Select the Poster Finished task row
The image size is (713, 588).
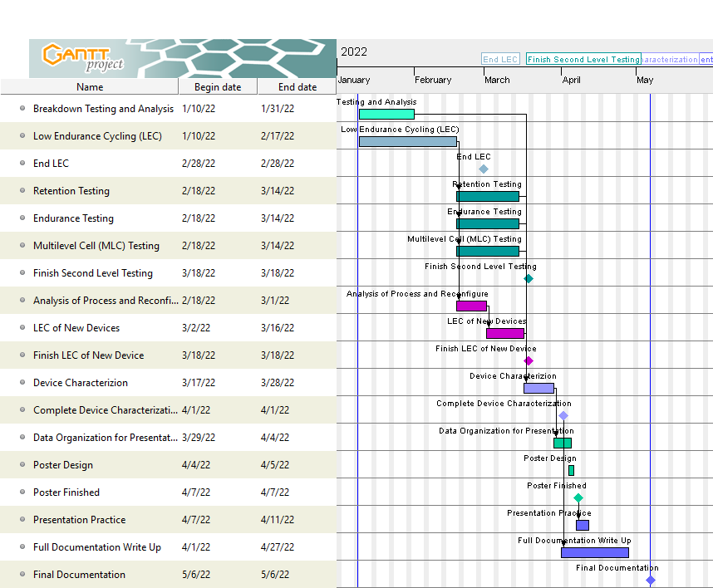pyautogui.click(x=168, y=492)
